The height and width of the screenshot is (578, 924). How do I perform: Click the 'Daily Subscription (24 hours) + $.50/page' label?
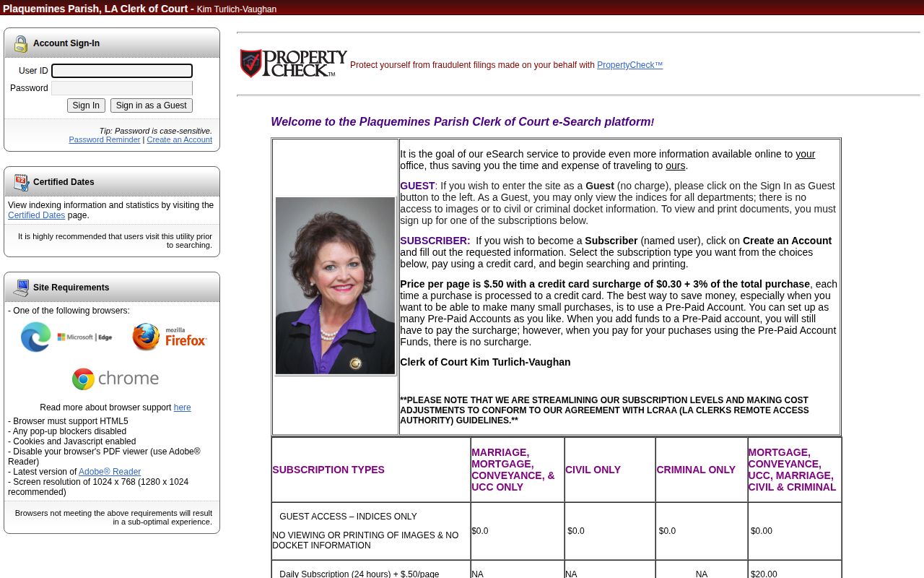tap(359, 574)
